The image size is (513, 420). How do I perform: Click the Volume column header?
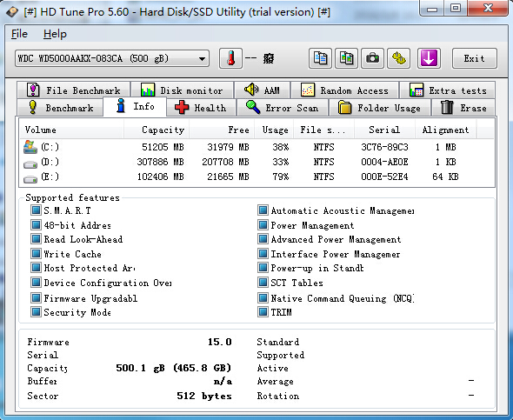pos(71,130)
